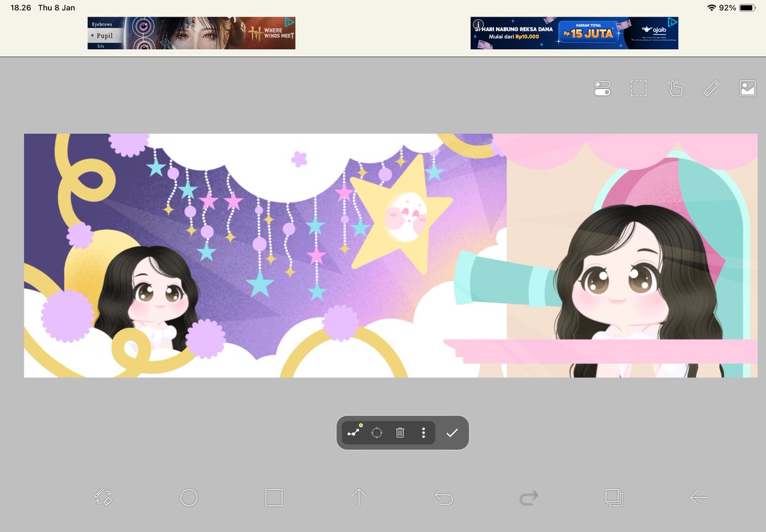Open the image import tool
Image resolution: width=766 pixels, height=532 pixels.
click(747, 88)
